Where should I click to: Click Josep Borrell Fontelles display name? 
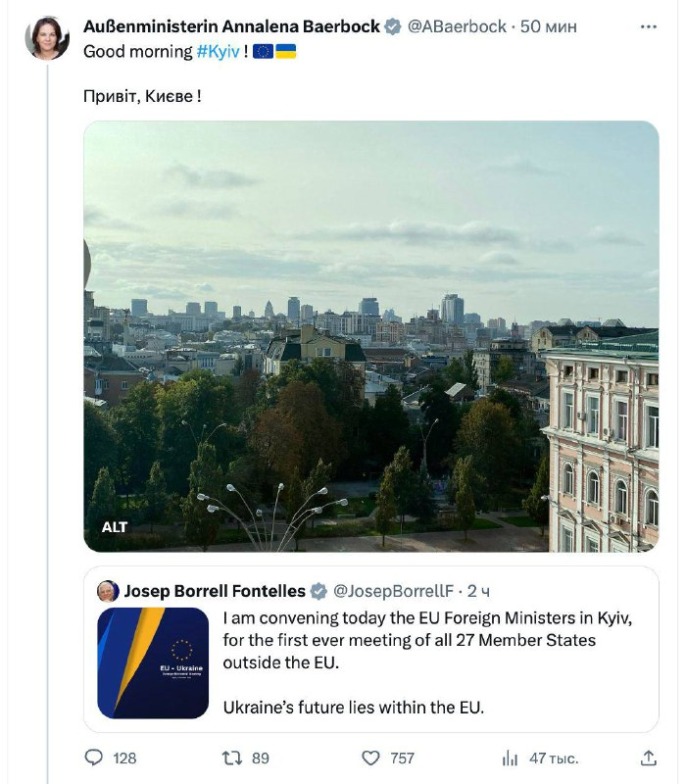point(215,591)
